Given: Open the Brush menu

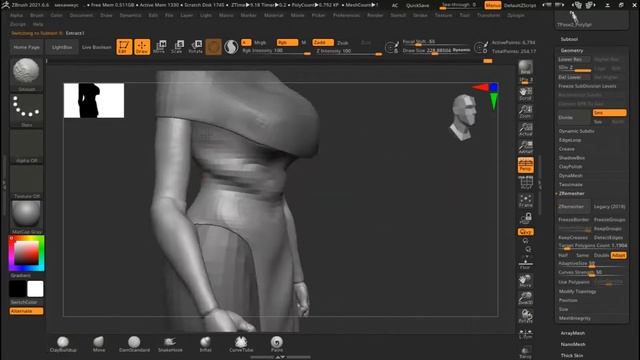Looking at the screenshot, I should tap(37, 15).
